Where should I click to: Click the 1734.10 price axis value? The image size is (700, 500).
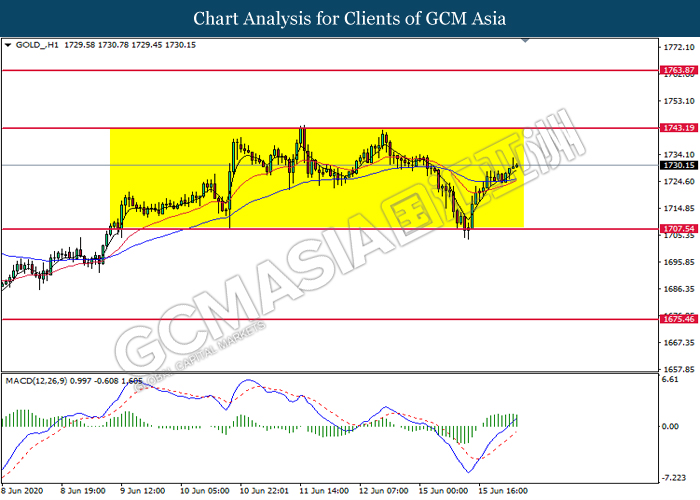(679, 155)
